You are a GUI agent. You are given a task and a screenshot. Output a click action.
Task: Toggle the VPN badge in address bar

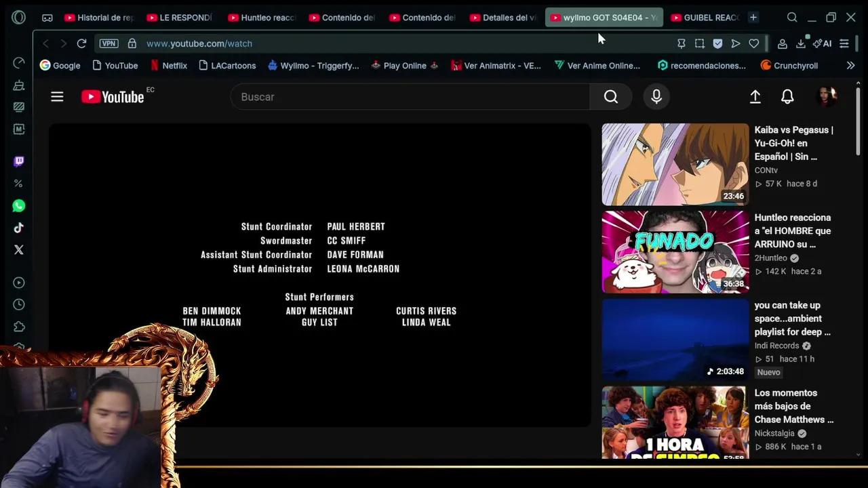[108, 43]
